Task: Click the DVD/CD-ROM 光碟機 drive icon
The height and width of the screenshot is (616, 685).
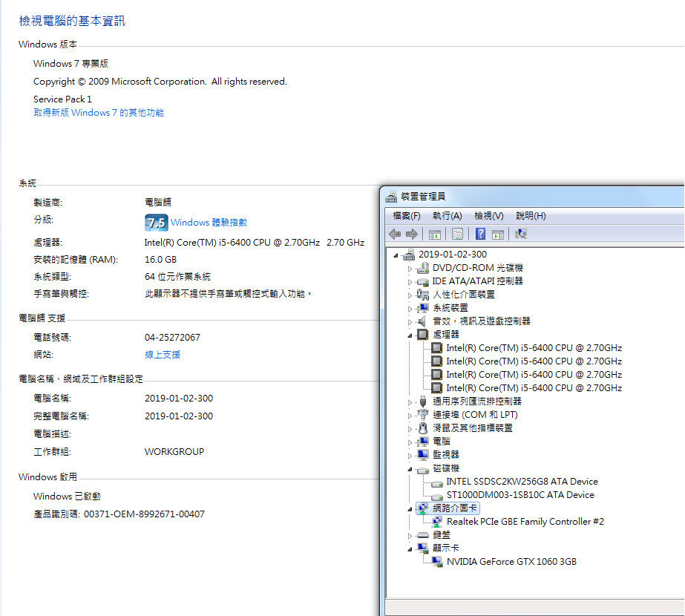Action: point(422,268)
